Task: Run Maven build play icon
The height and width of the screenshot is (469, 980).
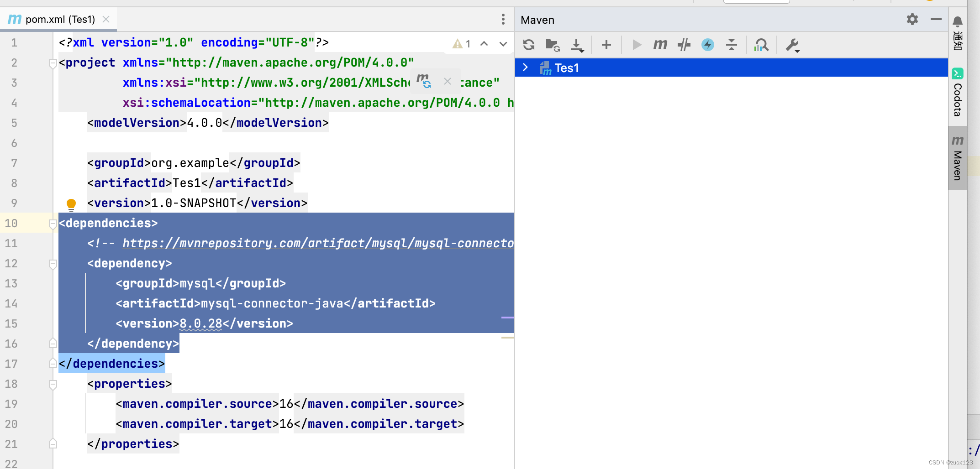Action: [637, 45]
